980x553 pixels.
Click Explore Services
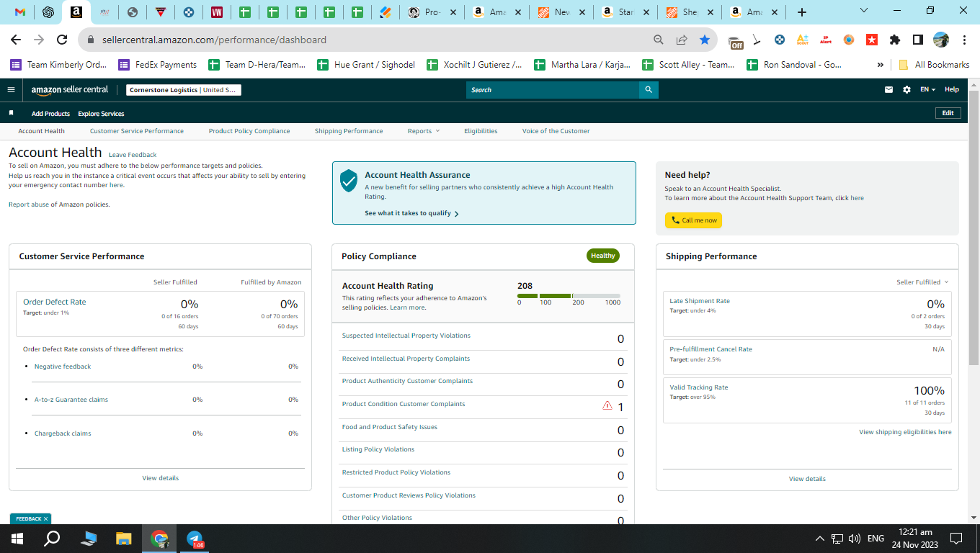tap(101, 114)
